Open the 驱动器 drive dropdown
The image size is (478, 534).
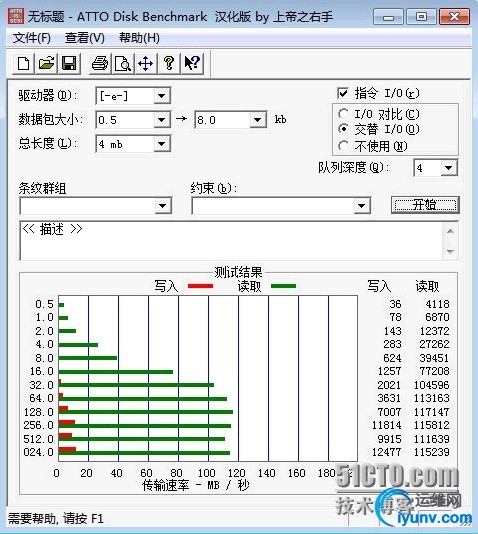coord(162,96)
